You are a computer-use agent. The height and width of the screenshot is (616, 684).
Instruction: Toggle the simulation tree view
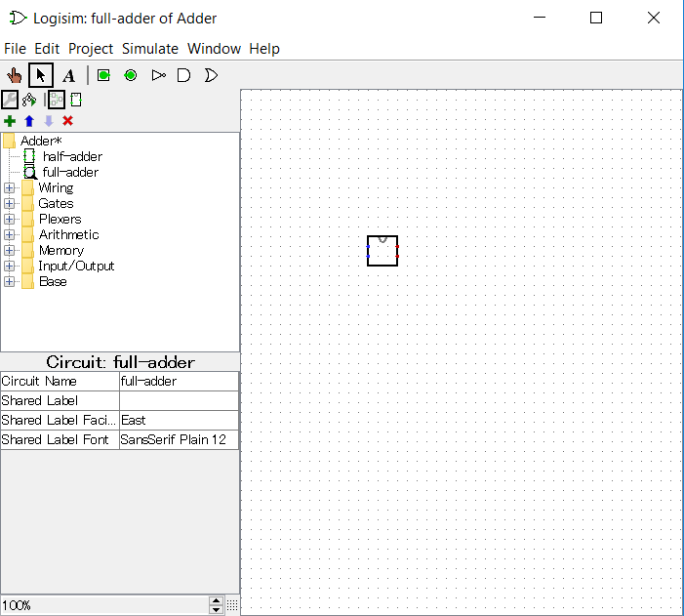click(29, 100)
